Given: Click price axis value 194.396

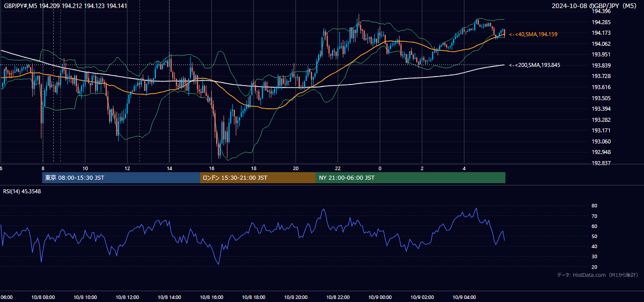Looking at the screenshot, I should 601,11.
